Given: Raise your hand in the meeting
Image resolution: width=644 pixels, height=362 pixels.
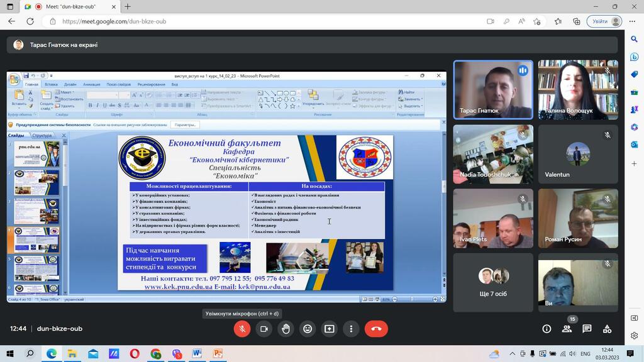Looking at the screenshot, I should coord(286,329).
